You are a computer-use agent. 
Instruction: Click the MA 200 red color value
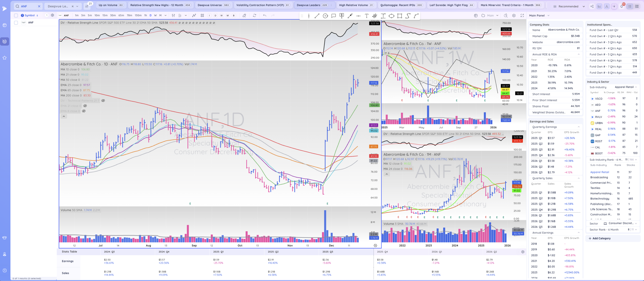pos(87,95)
